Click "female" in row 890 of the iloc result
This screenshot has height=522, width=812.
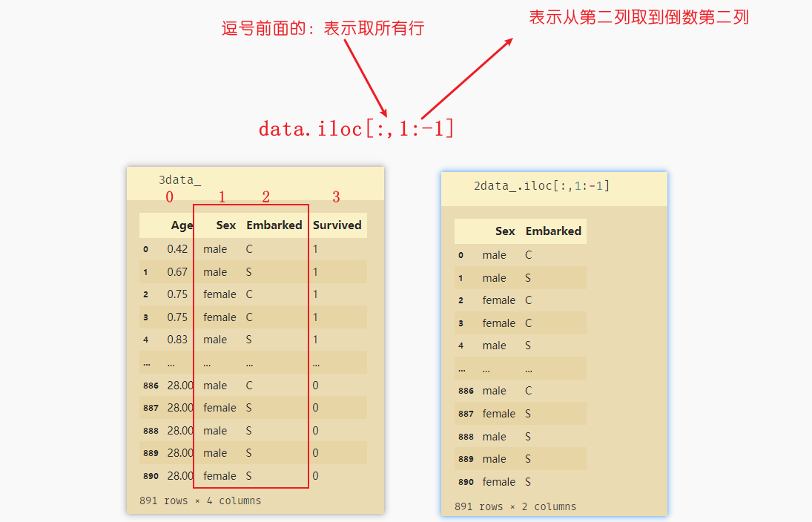tap(499, 482)
